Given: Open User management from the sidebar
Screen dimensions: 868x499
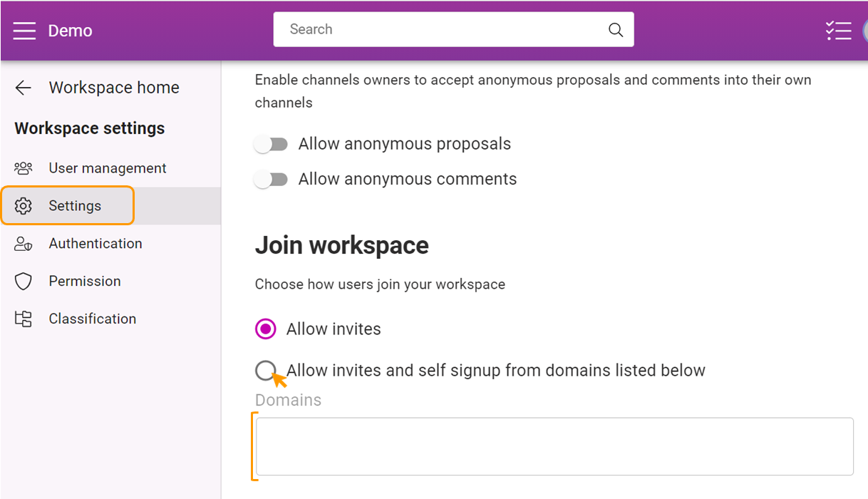Looking at the screenshot, I should [107, 168].
